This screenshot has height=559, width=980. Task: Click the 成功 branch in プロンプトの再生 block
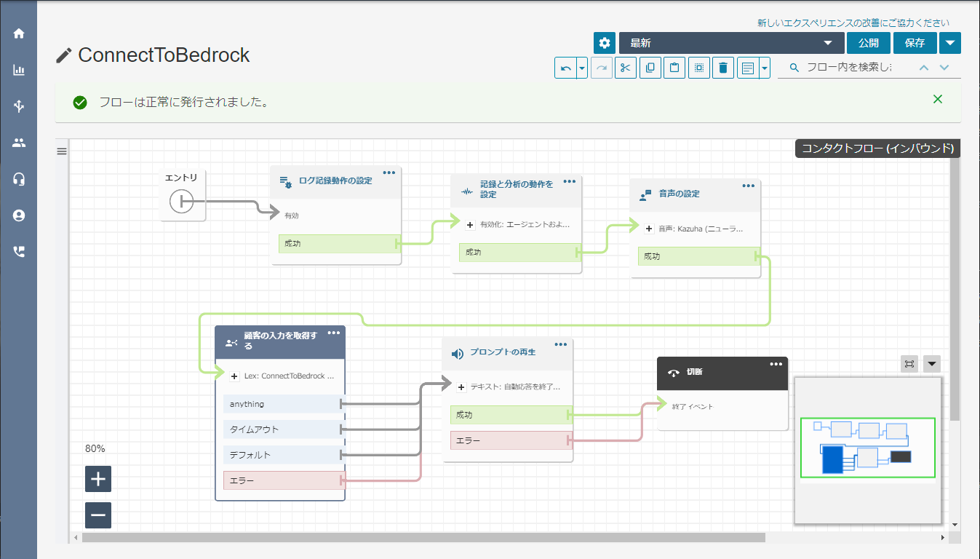tap(510, 415)
